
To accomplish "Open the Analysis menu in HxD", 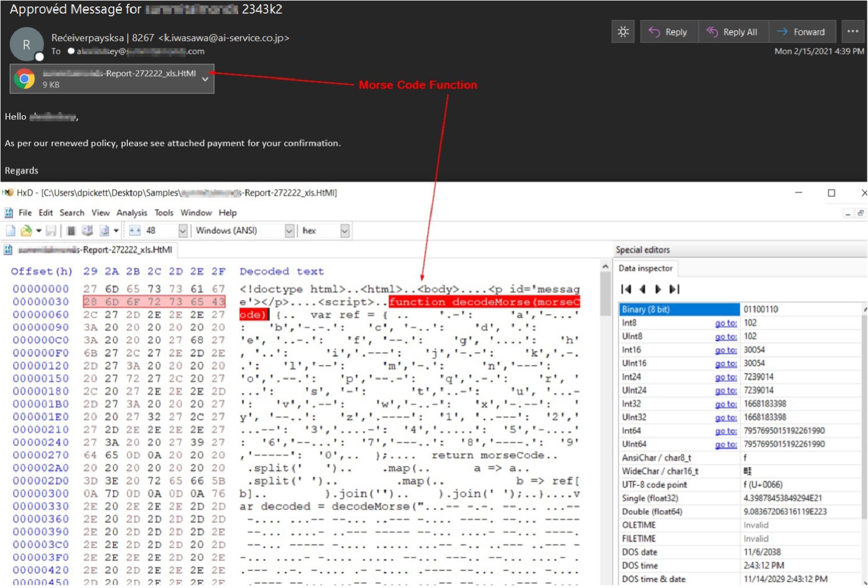I will point(132,213).
